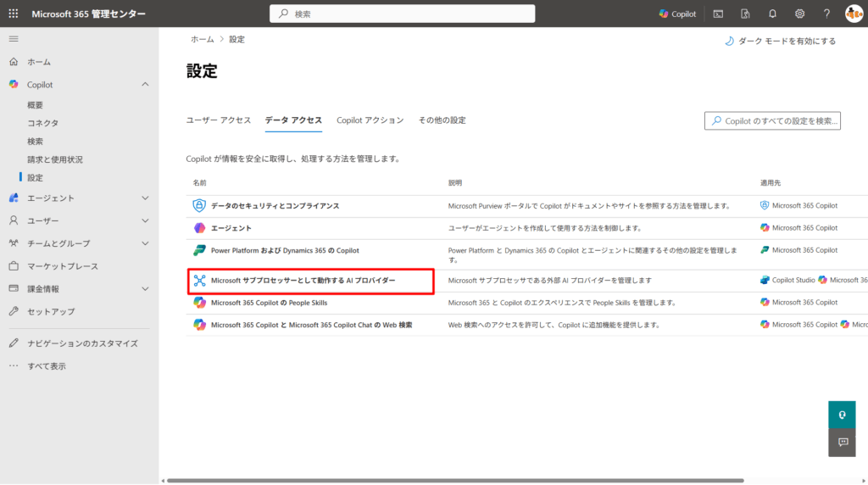Switch to the ユーザー アクセス tab

(x=219, y=120)
